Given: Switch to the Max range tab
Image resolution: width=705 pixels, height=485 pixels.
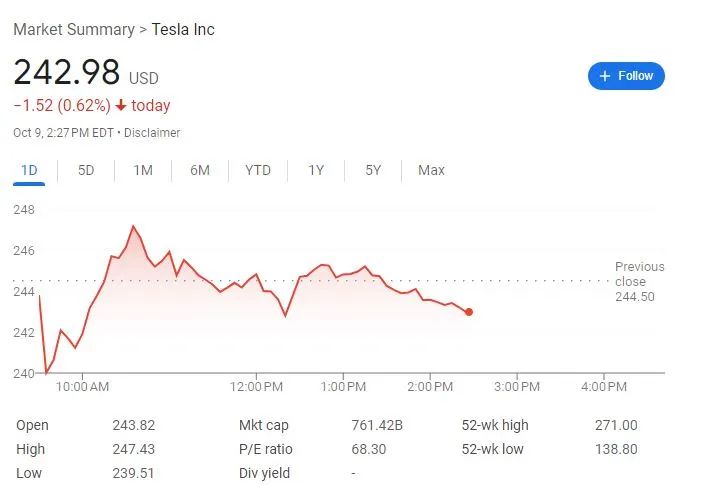Looking at the screenshot, I should pyautogui.click(x=431, y=170).
